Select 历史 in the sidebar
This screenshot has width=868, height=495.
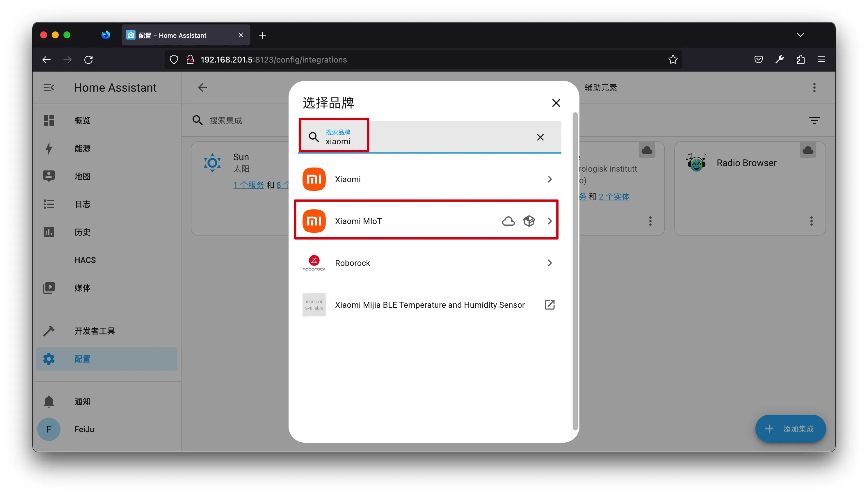tap(107, 232)
